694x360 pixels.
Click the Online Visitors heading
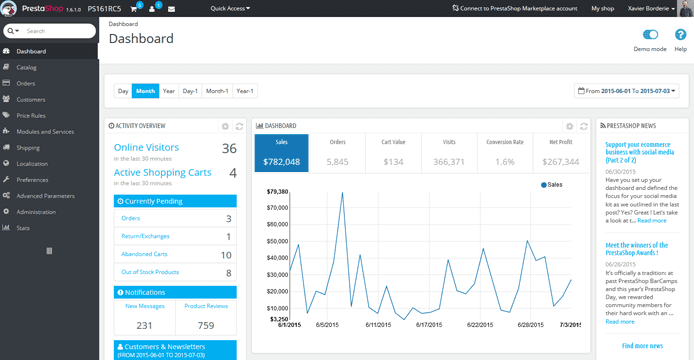(x=146, y=147)
